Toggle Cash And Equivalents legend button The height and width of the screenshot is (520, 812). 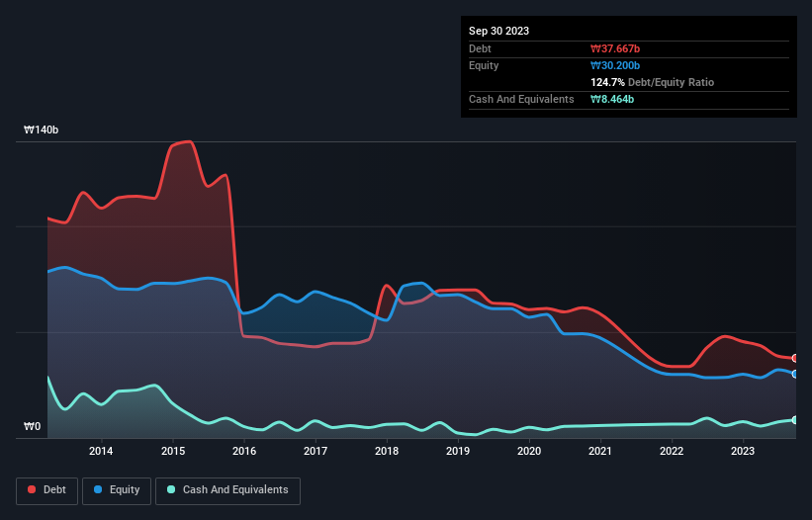pyautogui.click(x=227, y=490)
